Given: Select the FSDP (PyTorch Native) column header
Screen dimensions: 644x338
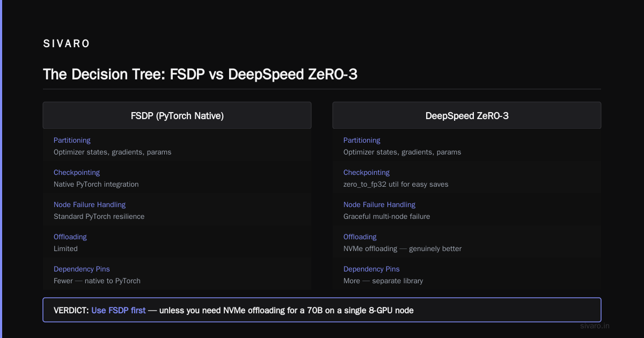Looking at the screenshot, I should 177,115.
